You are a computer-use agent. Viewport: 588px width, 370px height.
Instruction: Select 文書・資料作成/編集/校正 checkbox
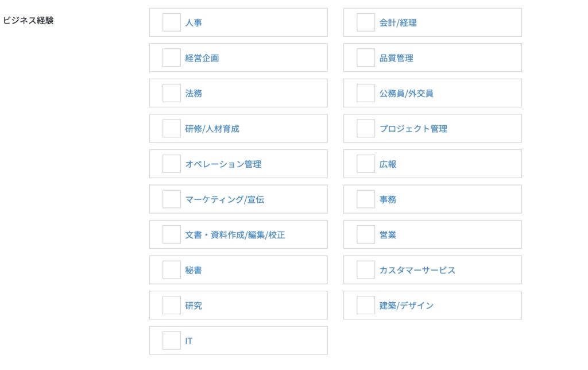click(x=171, y=234)
